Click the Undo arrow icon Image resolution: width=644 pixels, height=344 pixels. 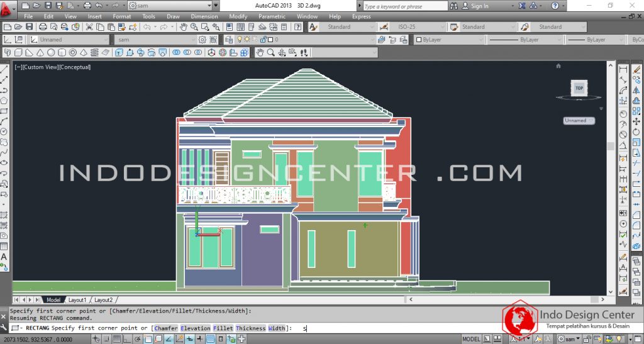coord(147,27)
